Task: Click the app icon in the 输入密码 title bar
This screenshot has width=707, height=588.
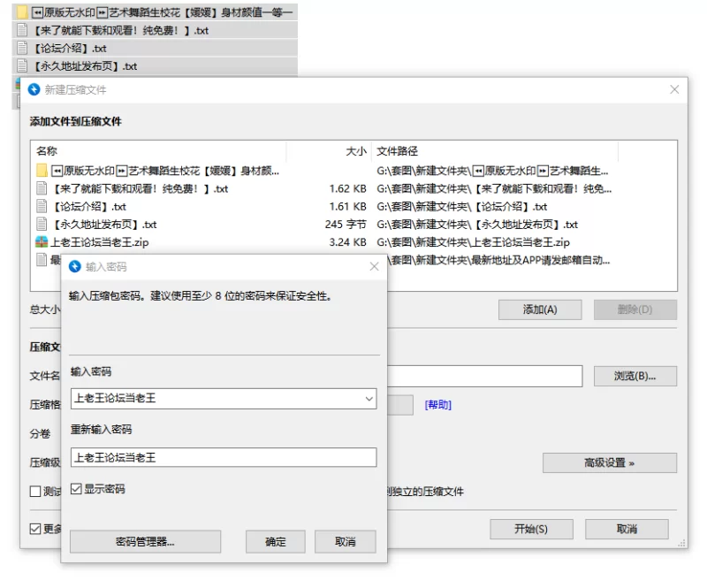Action: [x=75, y=266]
